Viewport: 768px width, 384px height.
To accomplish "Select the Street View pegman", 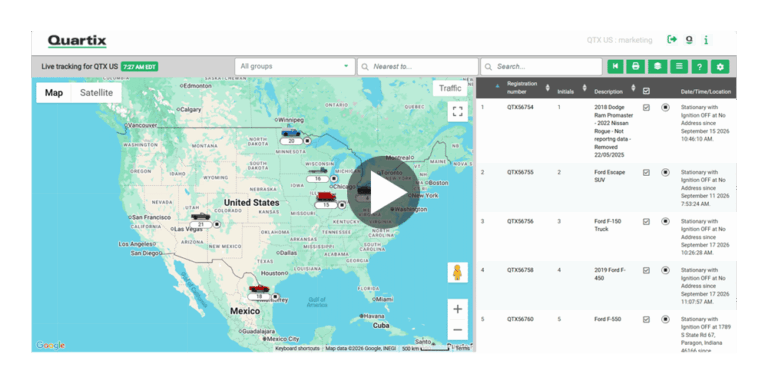I will click(x=457, y=272).
